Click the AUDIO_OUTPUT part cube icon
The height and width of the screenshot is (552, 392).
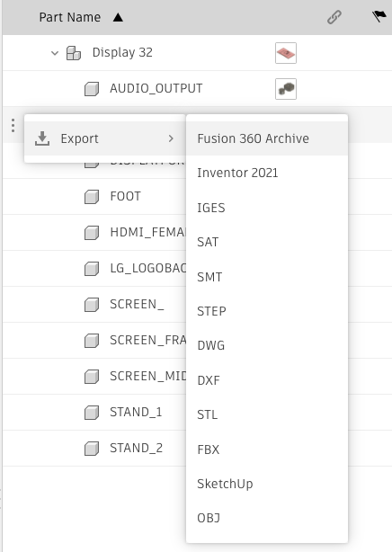(92, 89)
